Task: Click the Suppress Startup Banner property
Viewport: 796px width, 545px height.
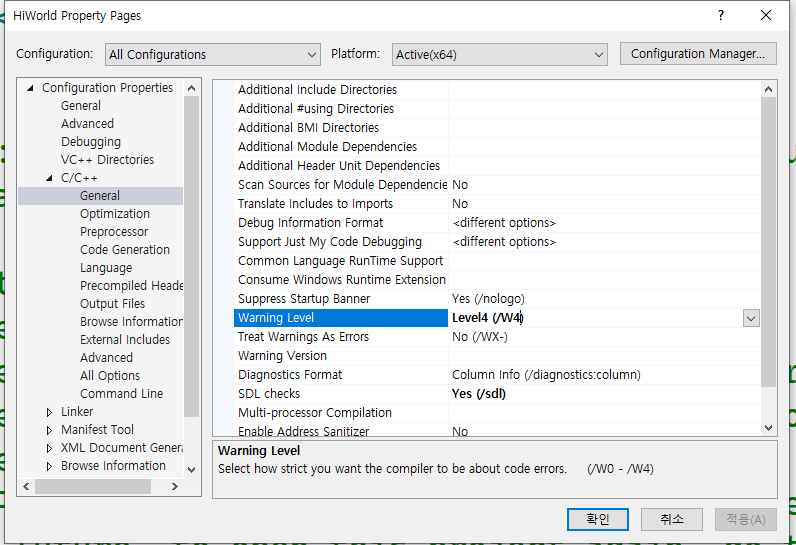Action: pyautogui.click(x=304, y=299)
